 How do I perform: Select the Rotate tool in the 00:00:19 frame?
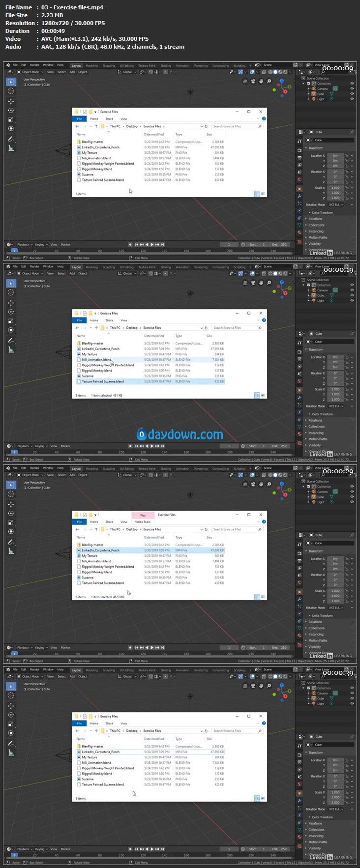point(11,312)
